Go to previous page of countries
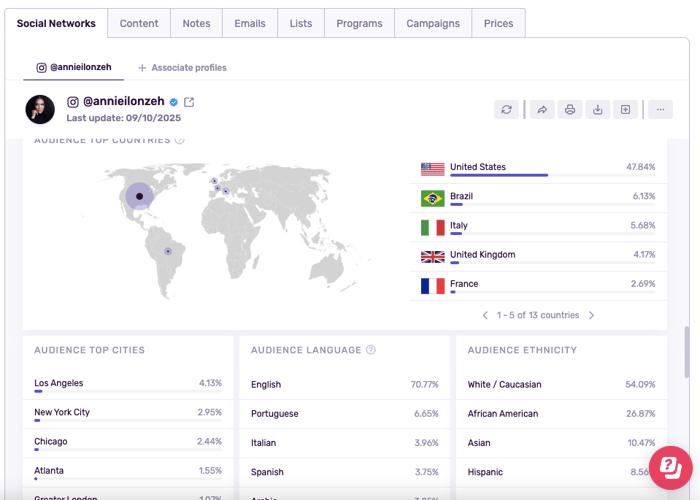The width and height of the screenshot is (700, 500). pos(486,315)
